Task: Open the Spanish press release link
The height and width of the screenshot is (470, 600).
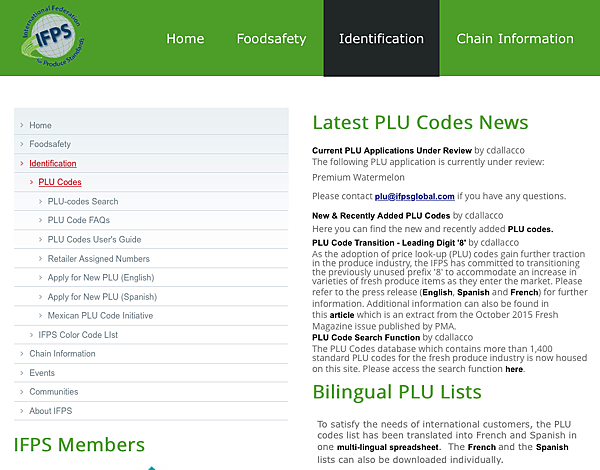Action: tap(473, 292)
